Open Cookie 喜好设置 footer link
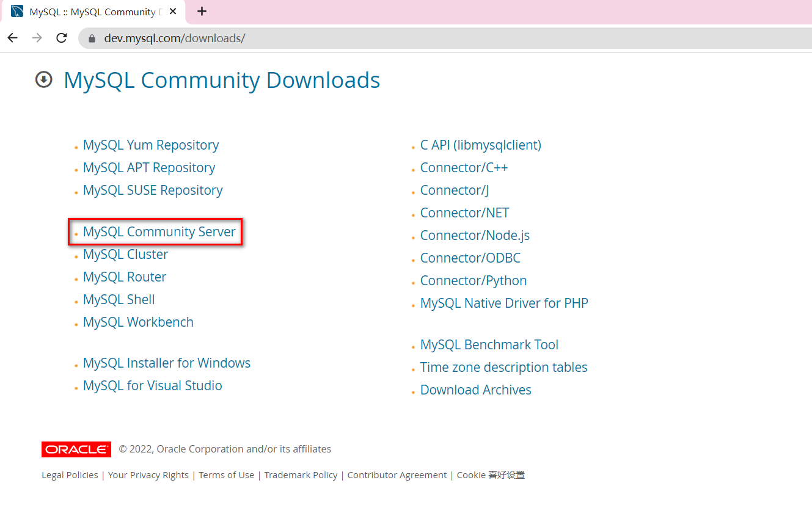 [x=491, y=475]
